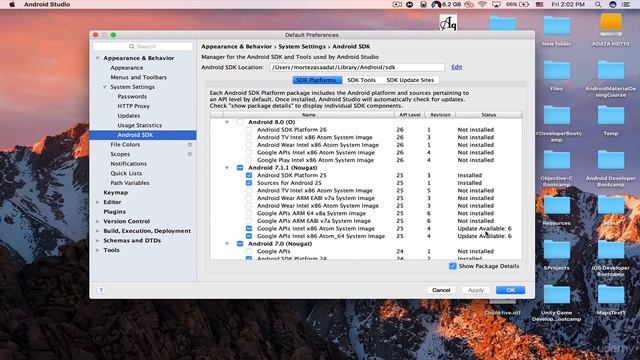This screenshot has width=640, height=360.
Task: Open the Wi-Fi status menu
Action: tap(482, 4)
